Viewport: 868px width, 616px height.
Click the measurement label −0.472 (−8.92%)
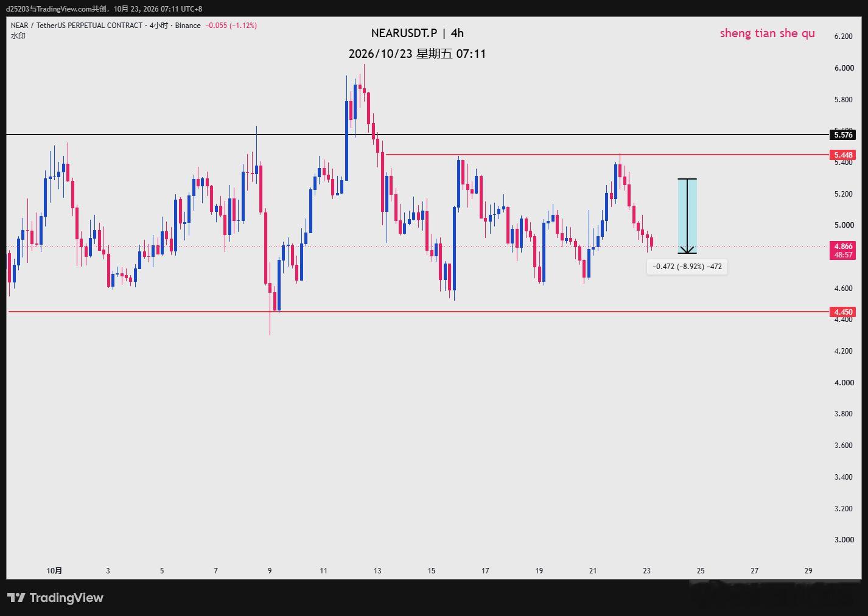click(x=687, y=267)
